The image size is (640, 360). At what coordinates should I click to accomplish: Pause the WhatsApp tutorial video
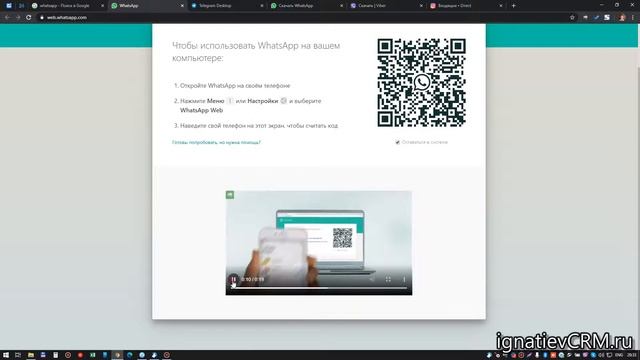point(233,280)
